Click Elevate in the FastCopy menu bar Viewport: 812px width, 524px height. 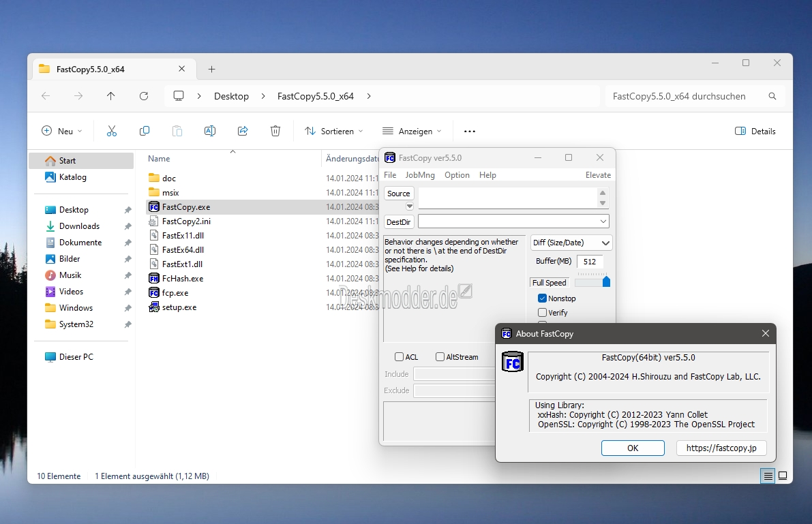tap(598, 175)
